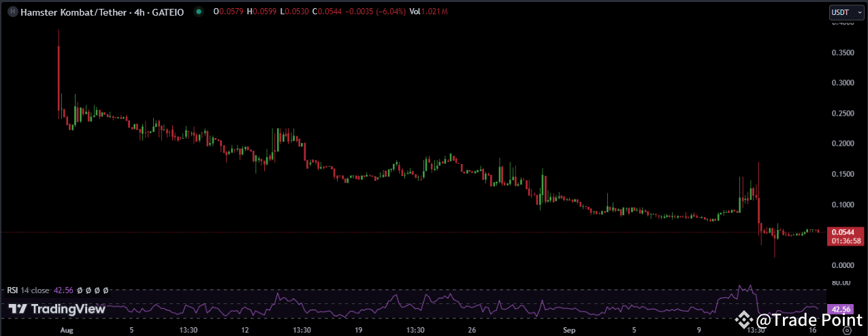Click the 0.2000 price axis label
The image size is (868, 336).
(x=841, y=144)
